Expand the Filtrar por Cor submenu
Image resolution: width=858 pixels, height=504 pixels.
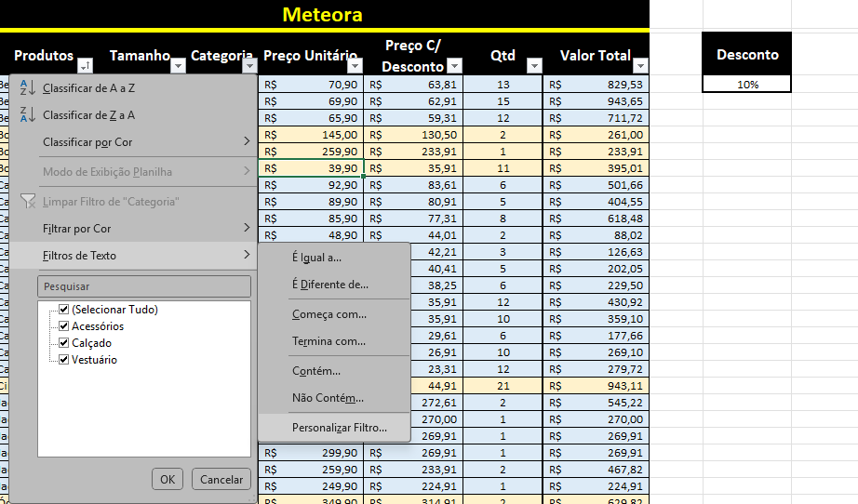tap(133, 229)
